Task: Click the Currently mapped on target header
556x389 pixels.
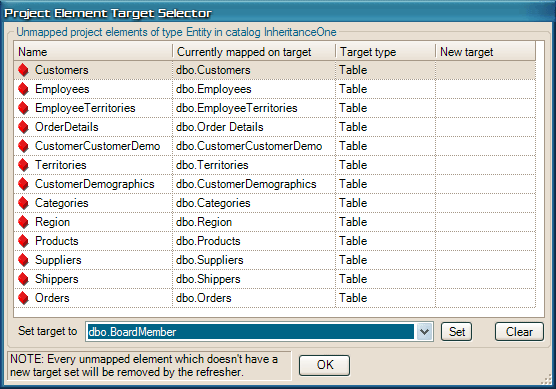Action: click(x=254, y=52)
